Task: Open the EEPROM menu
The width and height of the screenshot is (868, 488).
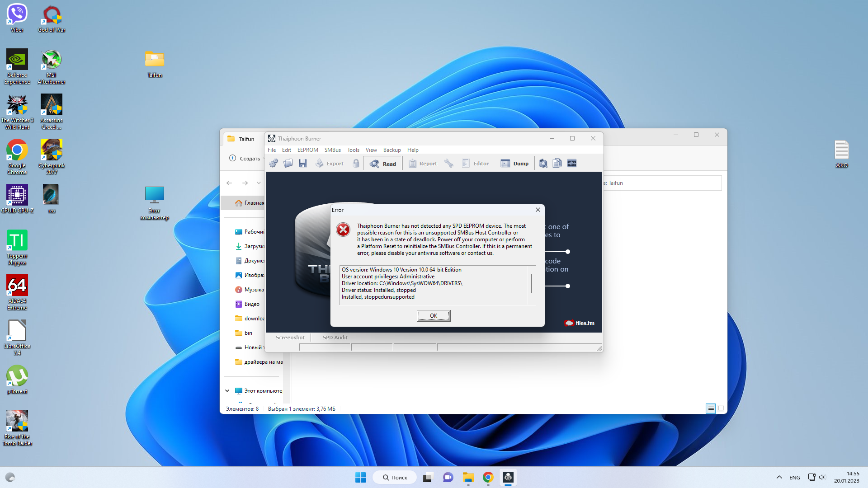Action: click(x=307, y=150)
